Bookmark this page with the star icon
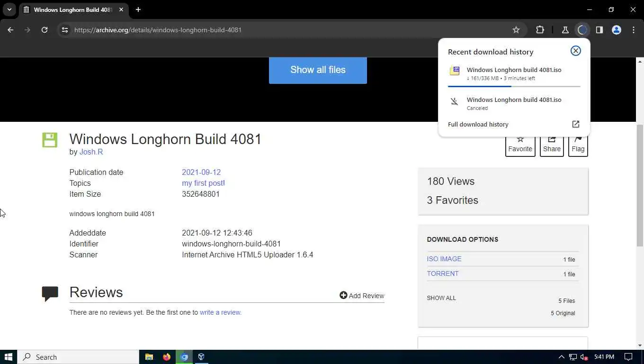The width and height of the screenshot is (644, 364). click(516, 30)
